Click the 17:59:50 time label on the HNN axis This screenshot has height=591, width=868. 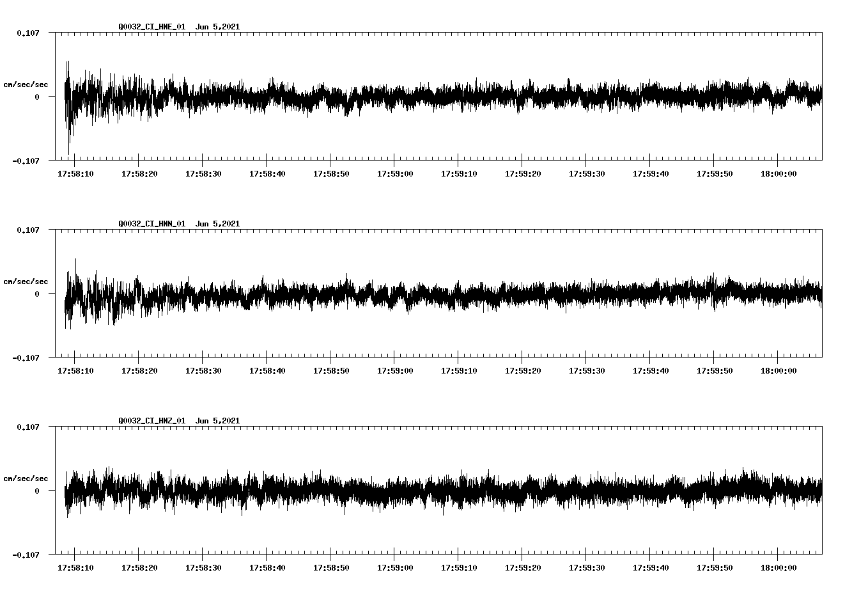pos(715,370)
